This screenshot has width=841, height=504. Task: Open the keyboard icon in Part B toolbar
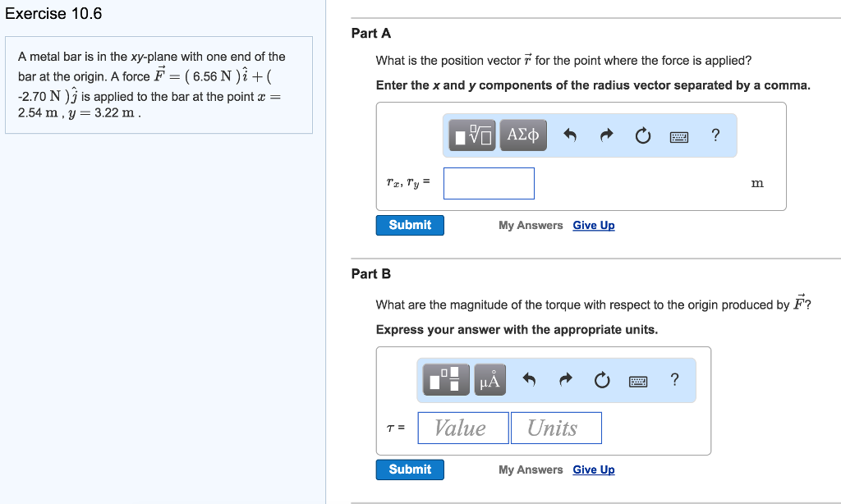tap(638, 380)
